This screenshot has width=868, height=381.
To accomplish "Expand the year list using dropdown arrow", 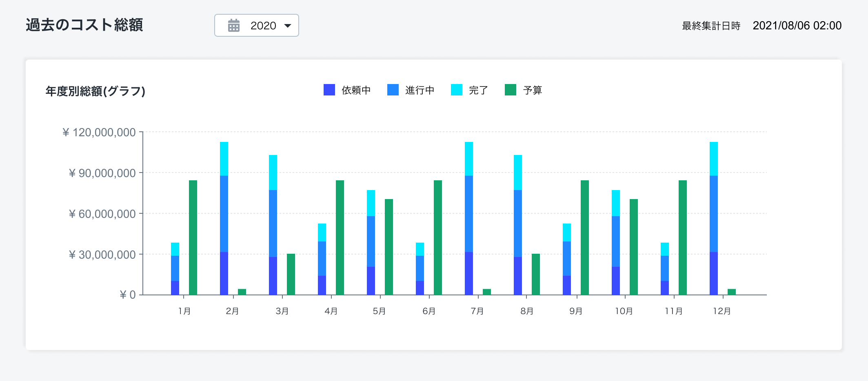I will tap(288, 26).
